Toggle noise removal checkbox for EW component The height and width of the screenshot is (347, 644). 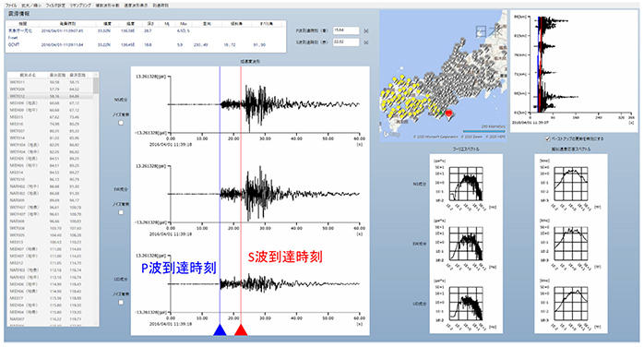(x=121, y=212)
